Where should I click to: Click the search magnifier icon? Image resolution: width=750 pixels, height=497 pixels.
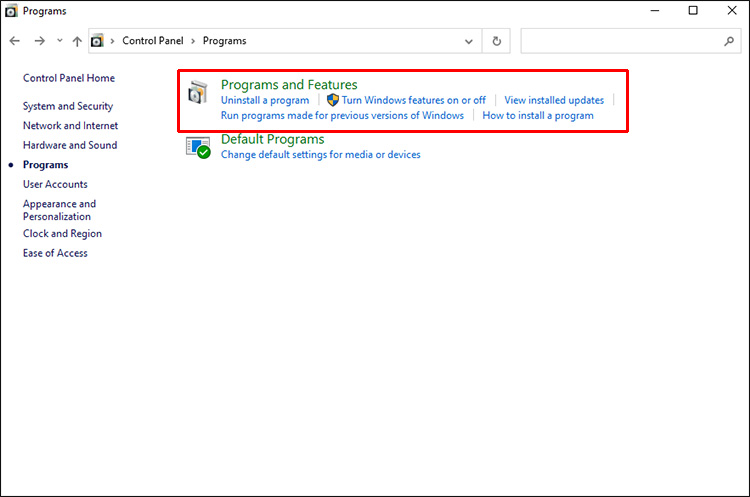(729, 41)
